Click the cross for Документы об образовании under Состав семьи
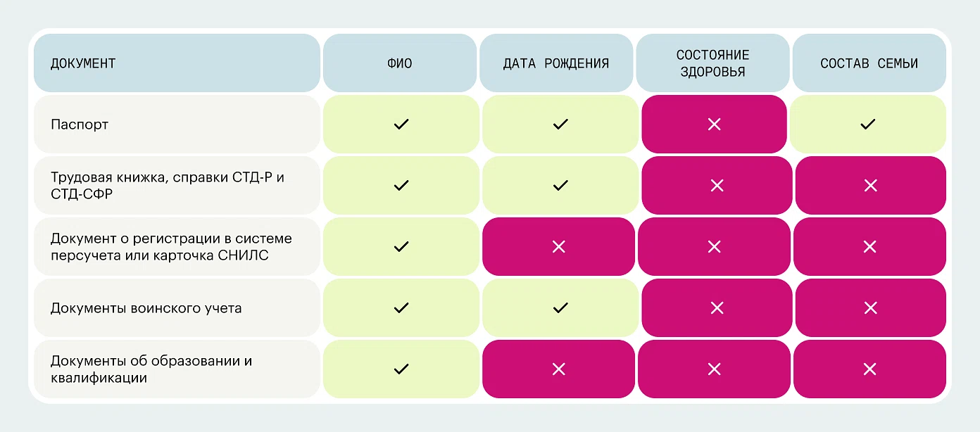The width and height of the screenshot is (980, 432). pos(870,369)
